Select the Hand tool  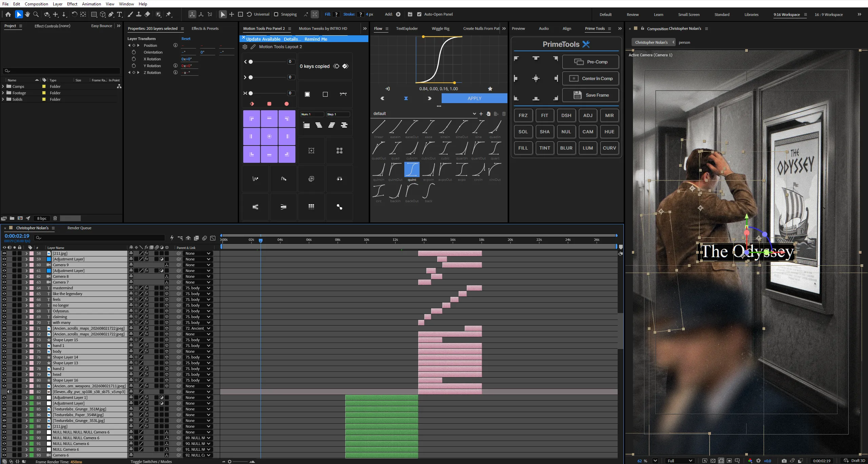click(x=27, y=14)
